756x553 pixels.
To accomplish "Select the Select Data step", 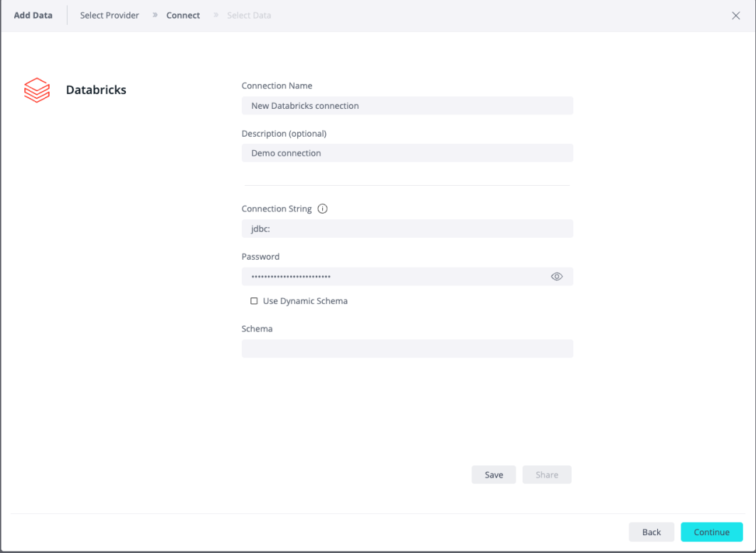I will pos(249,16).
